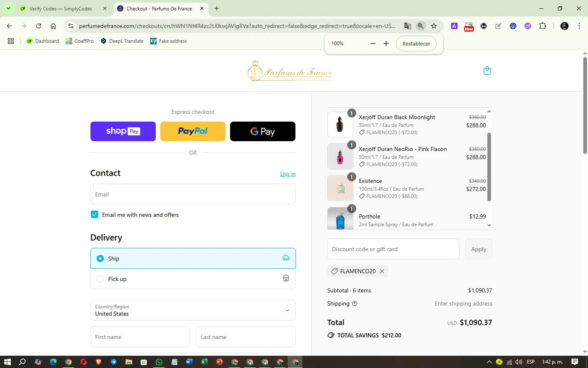Viewport: 588px width, 368px height.
Task: Click the translate page icon
Action: click(408, 26)
